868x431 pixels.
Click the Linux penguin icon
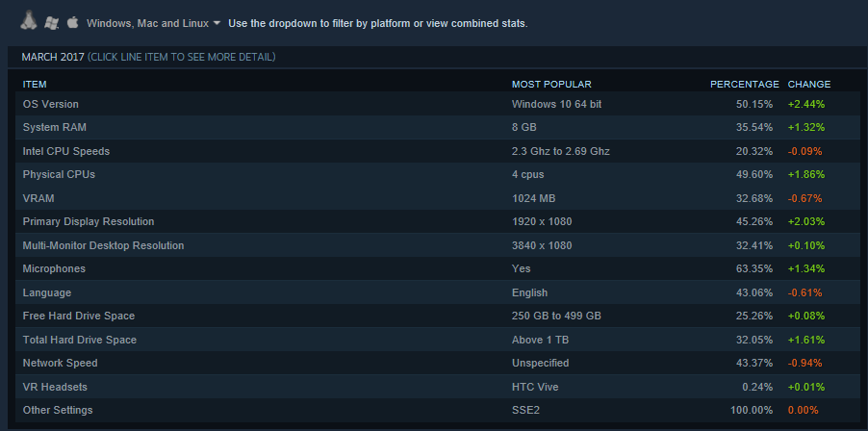point(29,20)
